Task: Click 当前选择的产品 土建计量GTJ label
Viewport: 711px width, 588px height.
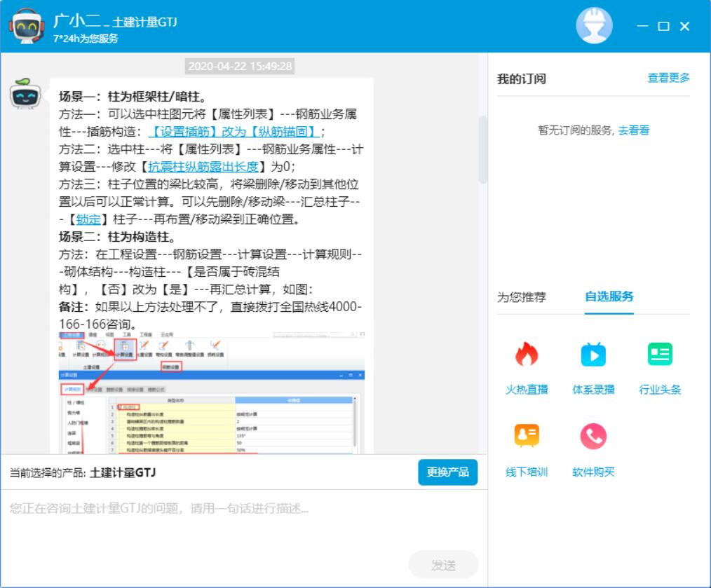Action: coord(83,472)
